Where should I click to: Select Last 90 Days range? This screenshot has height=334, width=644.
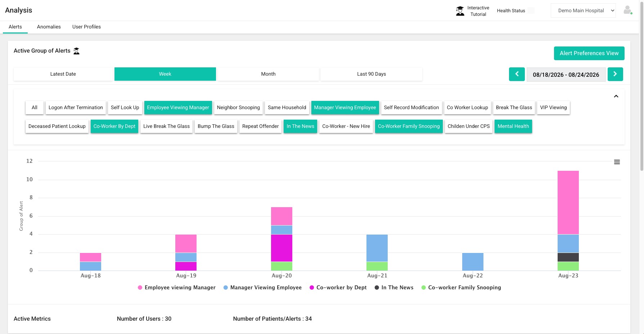pyautogui.click(x=371, y=74)
